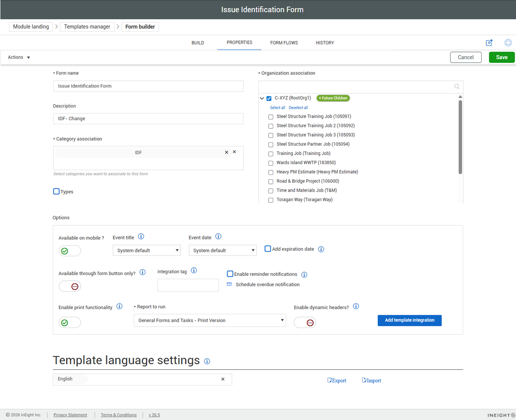Check Heavy PM Estimate checkbox
Screen dimensions: 516x420
tap(271, 172)
